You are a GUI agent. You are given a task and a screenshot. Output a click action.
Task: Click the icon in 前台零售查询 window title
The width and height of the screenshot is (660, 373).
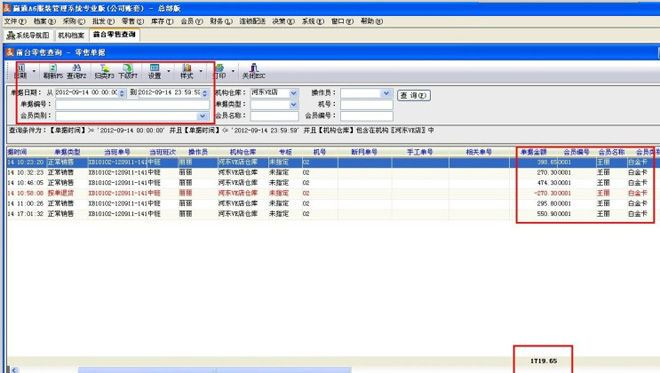[10, 52]
